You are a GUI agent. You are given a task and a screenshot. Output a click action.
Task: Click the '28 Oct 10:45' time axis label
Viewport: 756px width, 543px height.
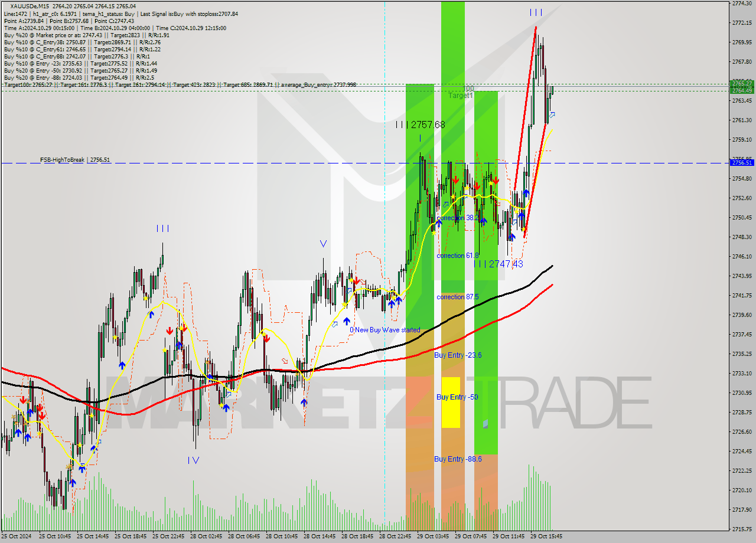coord(282,537)
